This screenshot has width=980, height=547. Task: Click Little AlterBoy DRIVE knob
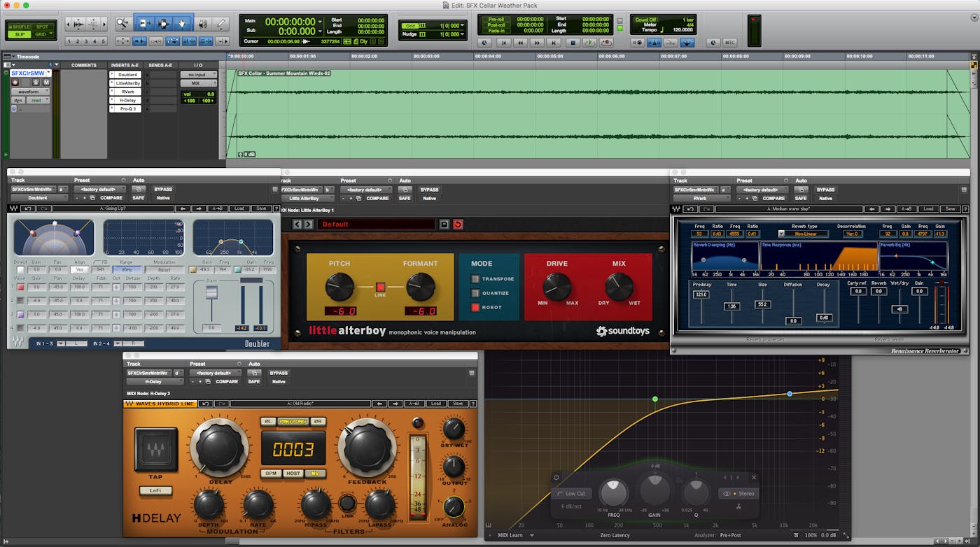(557, 286)
